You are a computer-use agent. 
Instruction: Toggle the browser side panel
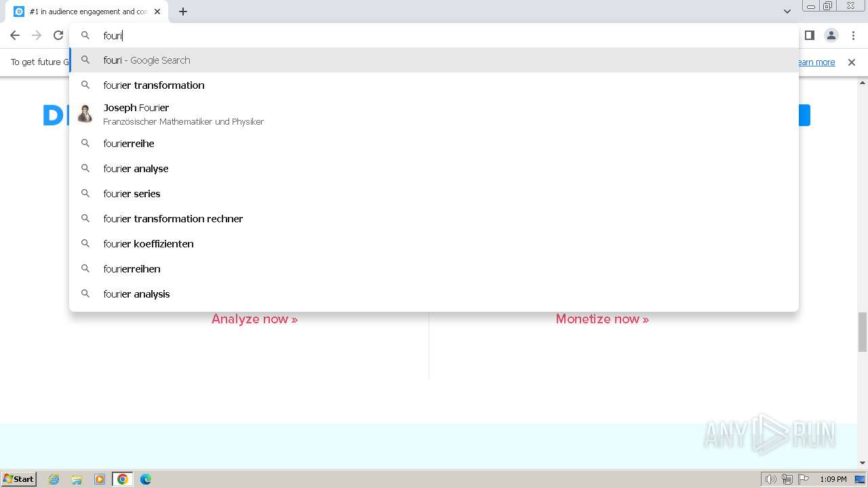pos(809,35)
